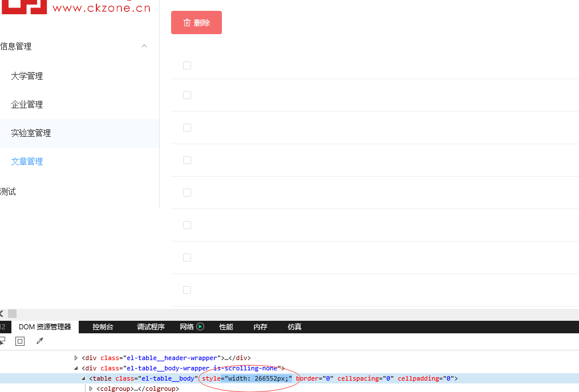Tick the second row's selection checkbox
The image size is (579, 392).
pos(187,95)
